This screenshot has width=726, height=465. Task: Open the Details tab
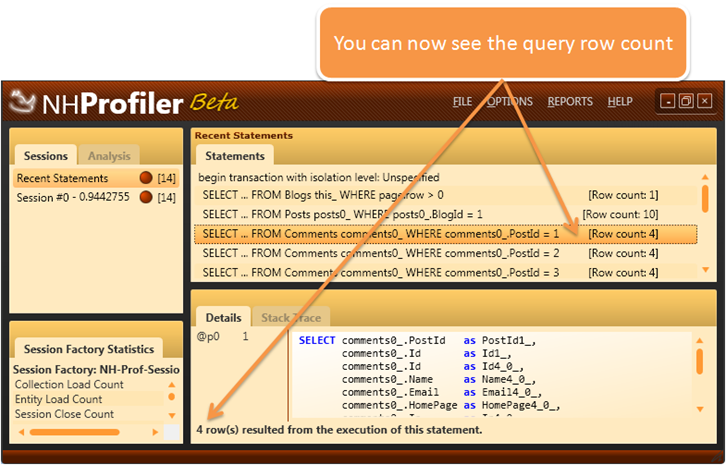[223, 318]
